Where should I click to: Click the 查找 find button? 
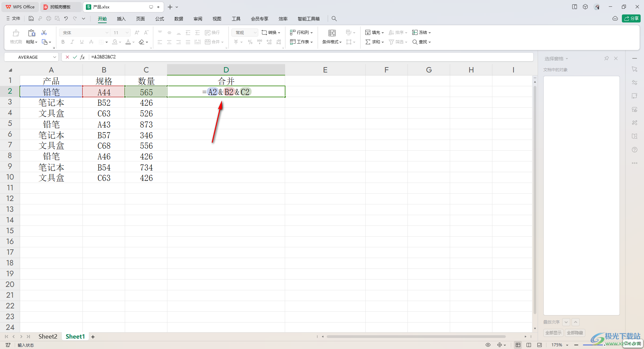[422, 42]
